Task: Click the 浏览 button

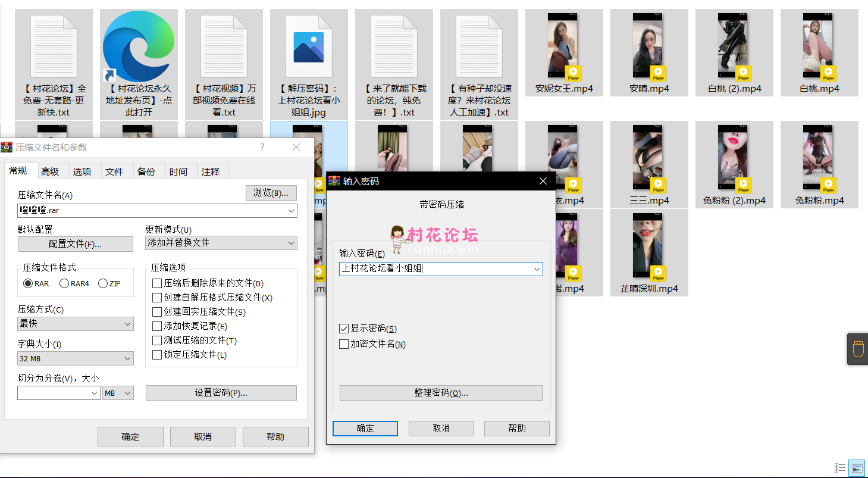Action: (x=271, y=193)
